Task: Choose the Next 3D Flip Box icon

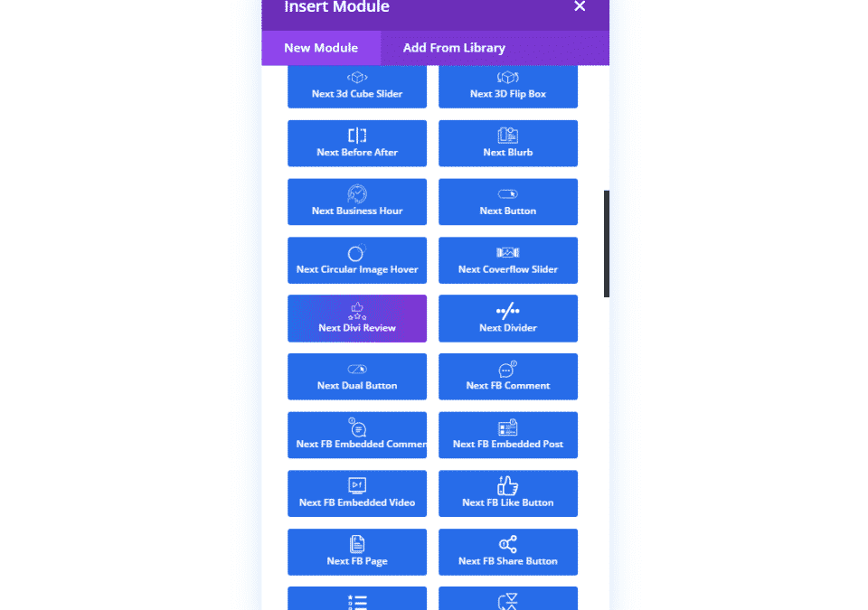Action: (507, 78)
